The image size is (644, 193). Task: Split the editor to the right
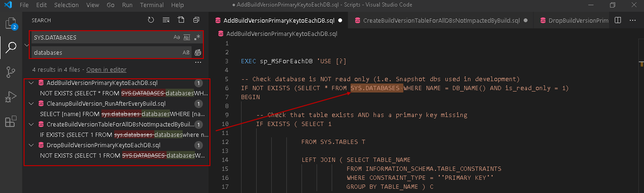pos(618,20)
